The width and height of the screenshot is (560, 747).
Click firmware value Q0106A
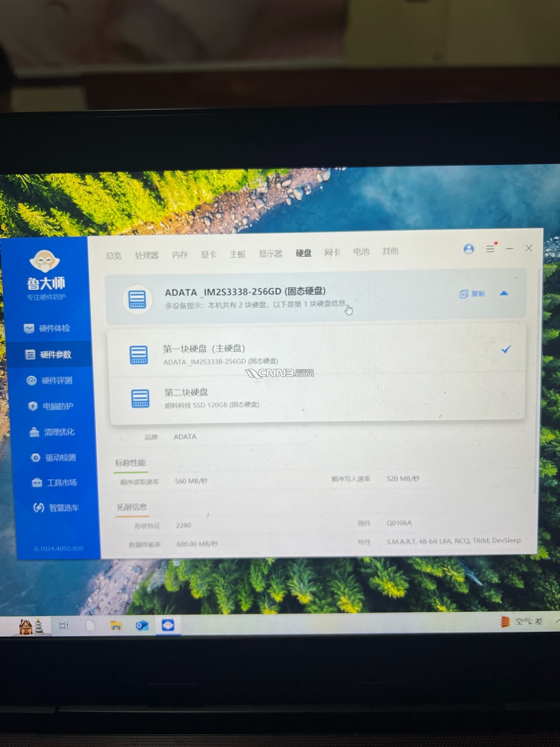click(x=399, y=523)
